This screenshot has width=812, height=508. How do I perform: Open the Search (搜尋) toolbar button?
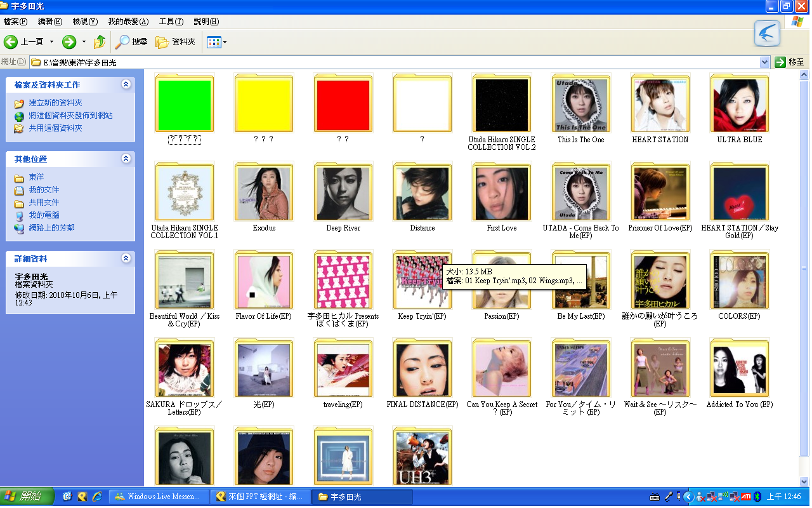(131, 42)
